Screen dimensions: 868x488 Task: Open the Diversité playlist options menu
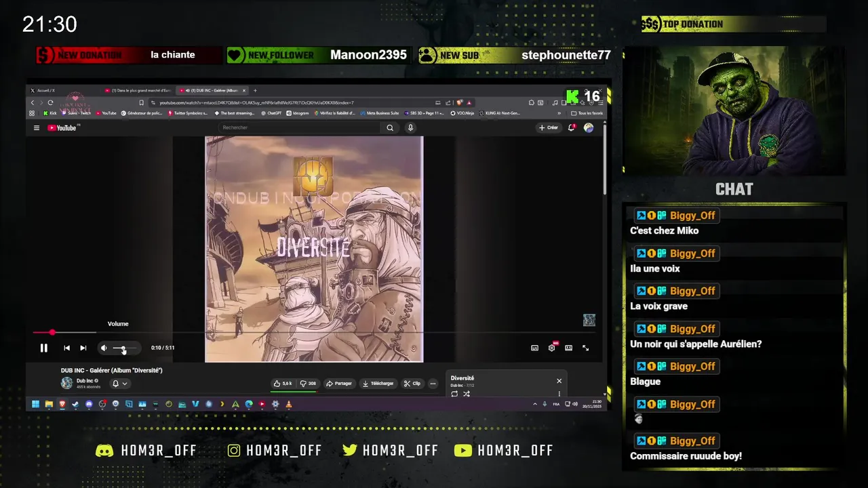559,394
